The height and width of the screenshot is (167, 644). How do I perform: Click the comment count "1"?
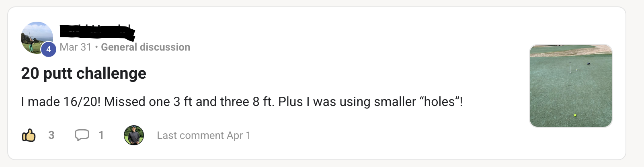pyautogui.click(x=101, y=135)
